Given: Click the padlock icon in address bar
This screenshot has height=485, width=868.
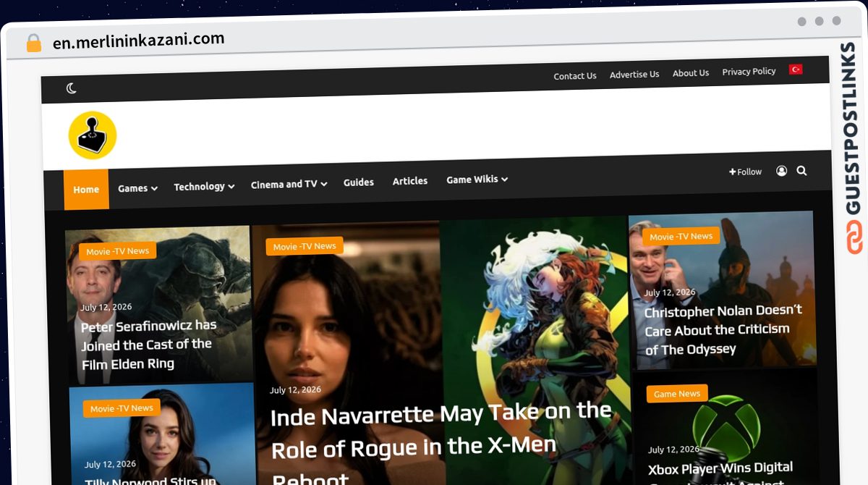Looking at the screenshot, I should click(34, 43).
